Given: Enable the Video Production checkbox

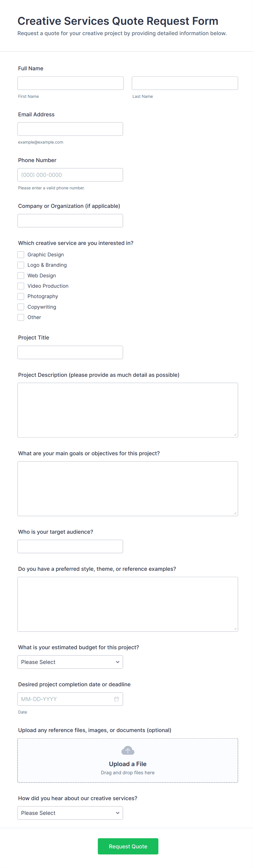Looking at the screenshot, I should (x=21, y=286).
